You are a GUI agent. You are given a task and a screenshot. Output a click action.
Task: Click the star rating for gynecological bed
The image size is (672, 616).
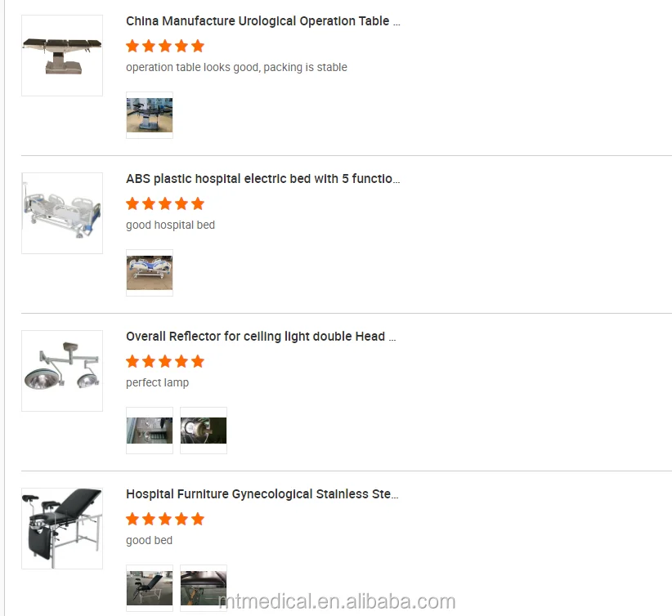165,519
